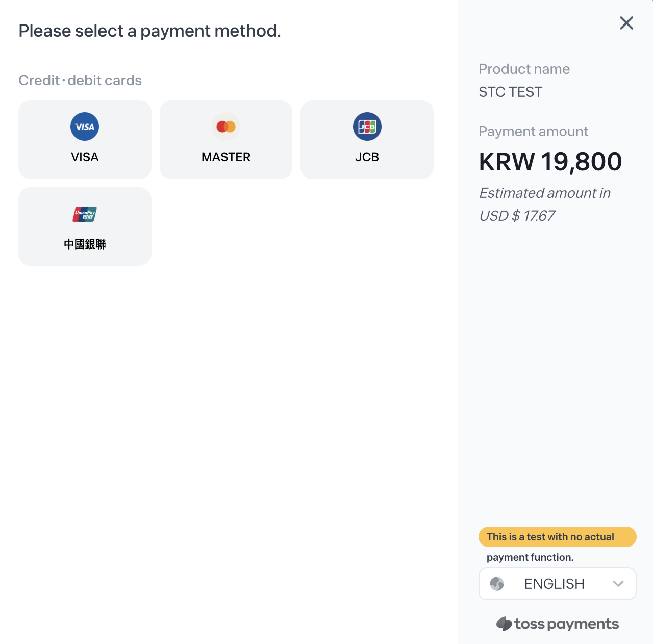Image resolution: width=653 pixels, height=644 pixels.
Task: Click the STC TEST product name
Action: click(511, 92)
